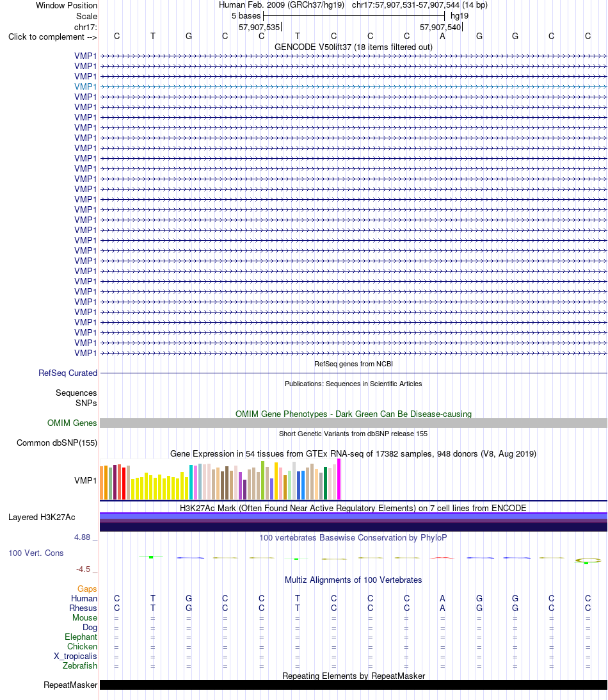Click the 'A' base in the top sequence row
608x700 pixels.
[442, 36]
